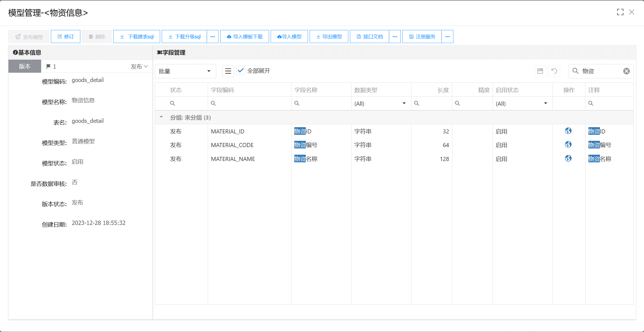Clear the search box with X icon

626,71
